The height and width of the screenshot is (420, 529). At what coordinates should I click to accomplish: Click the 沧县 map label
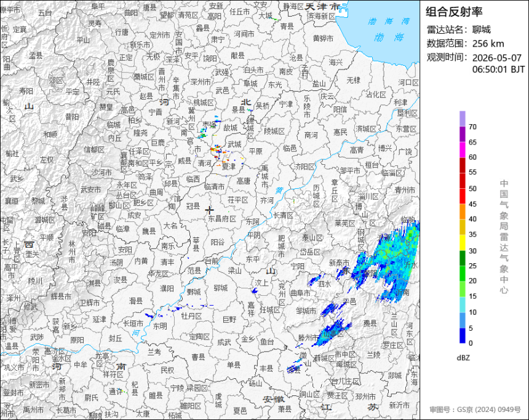click(296, 58)
